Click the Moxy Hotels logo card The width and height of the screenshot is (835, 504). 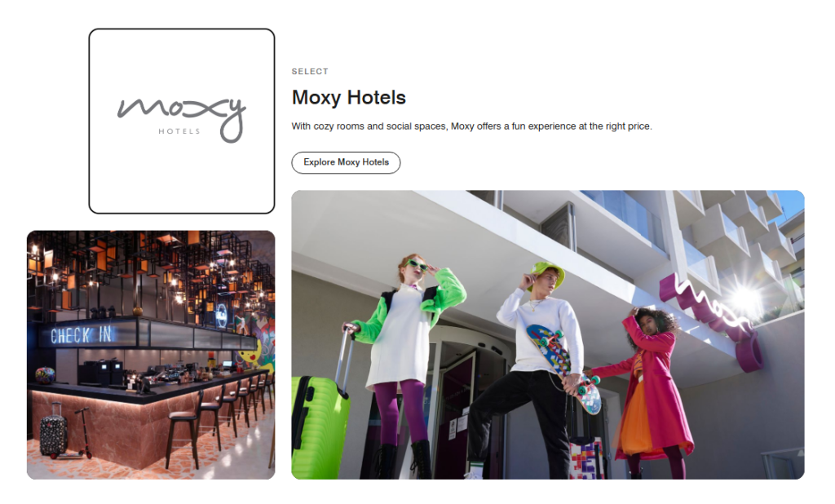tap(182, 121)
